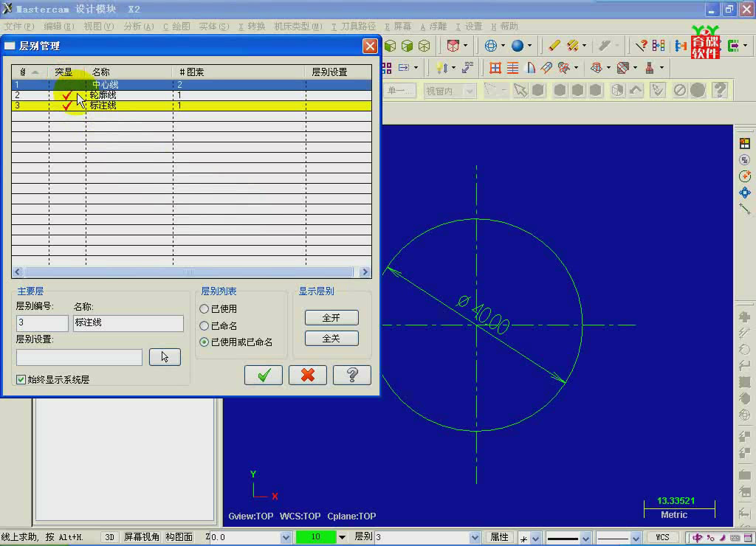Click the green color 10 swatch in status bar
The width and height of the screenshot is (756, 546).
pos(316,537)
